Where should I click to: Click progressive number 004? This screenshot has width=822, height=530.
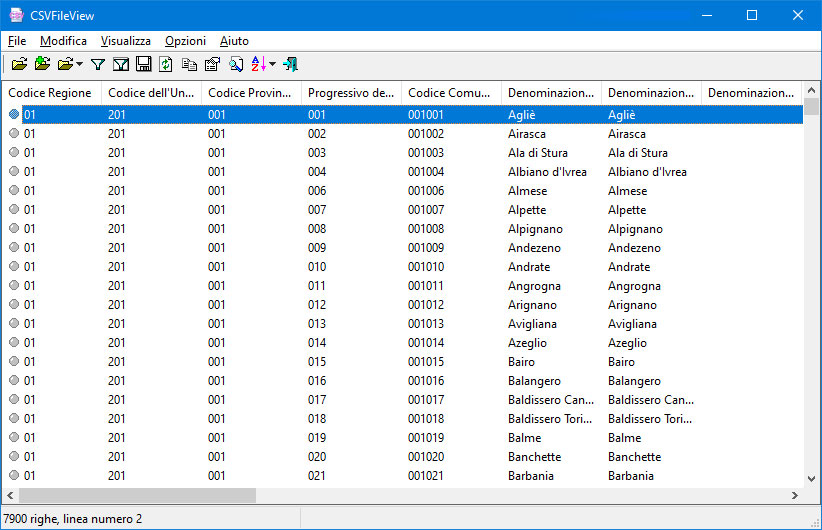click(x=317, y=171)
